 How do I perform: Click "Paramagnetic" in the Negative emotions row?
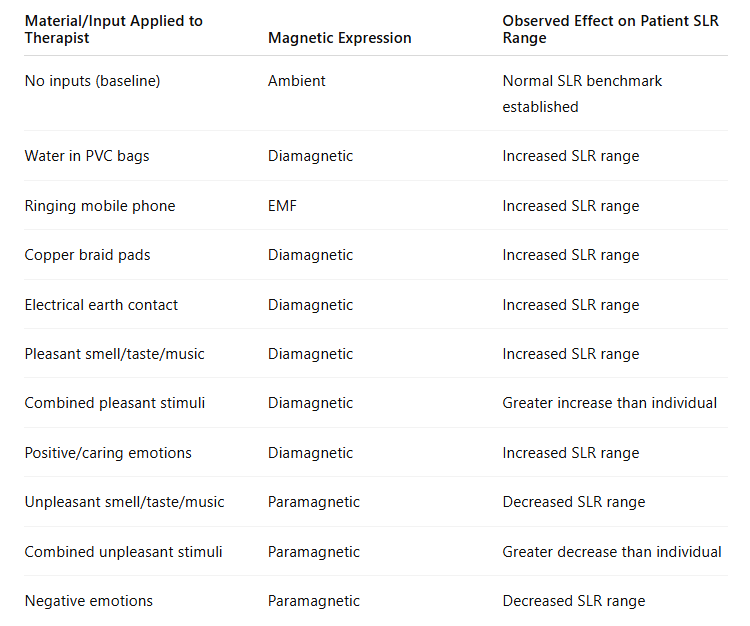pos(313,601)
